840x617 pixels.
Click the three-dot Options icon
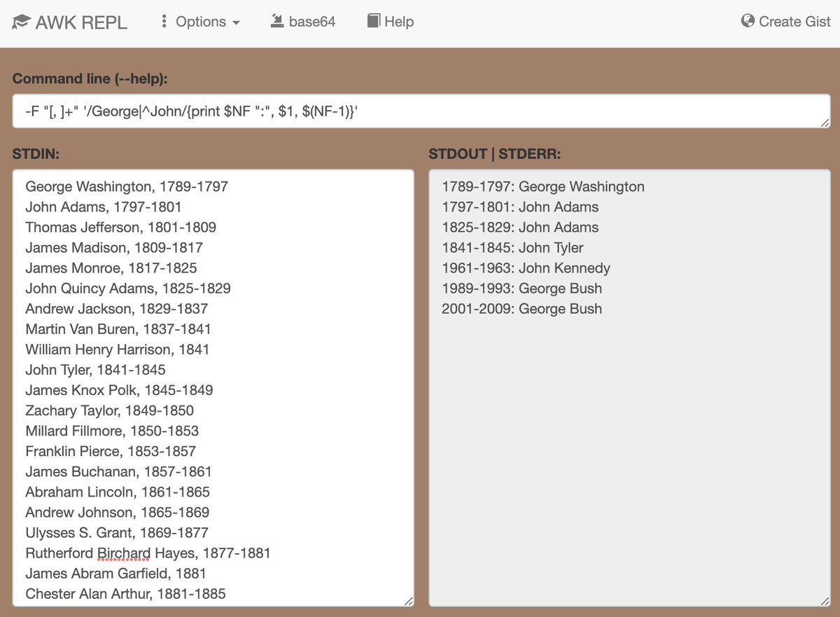[164, 22]
